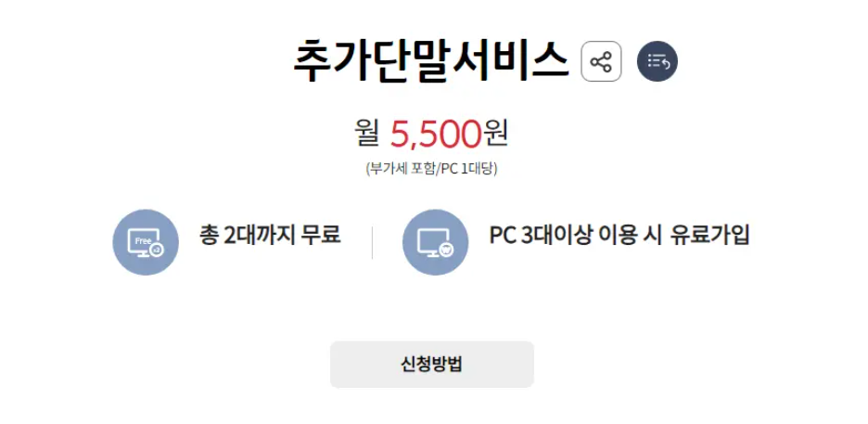Click the x2 badge on Free icon
Viewport: 868px width, 424px height.
click(x=157, y=251)
